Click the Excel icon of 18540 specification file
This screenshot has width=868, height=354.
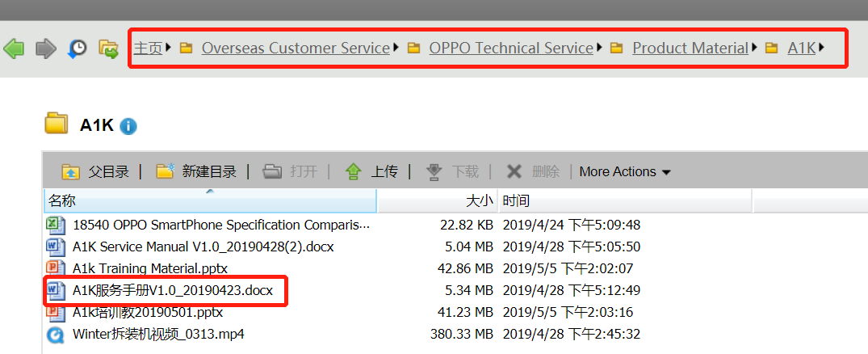pos(55,225)
